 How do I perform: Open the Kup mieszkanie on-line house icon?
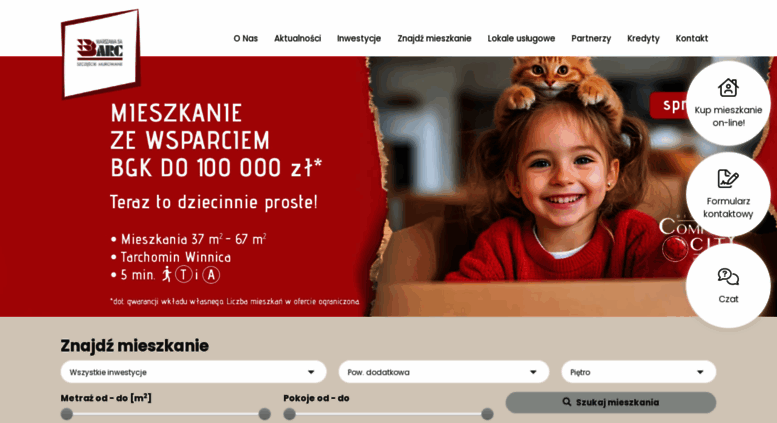click(728, 88)
